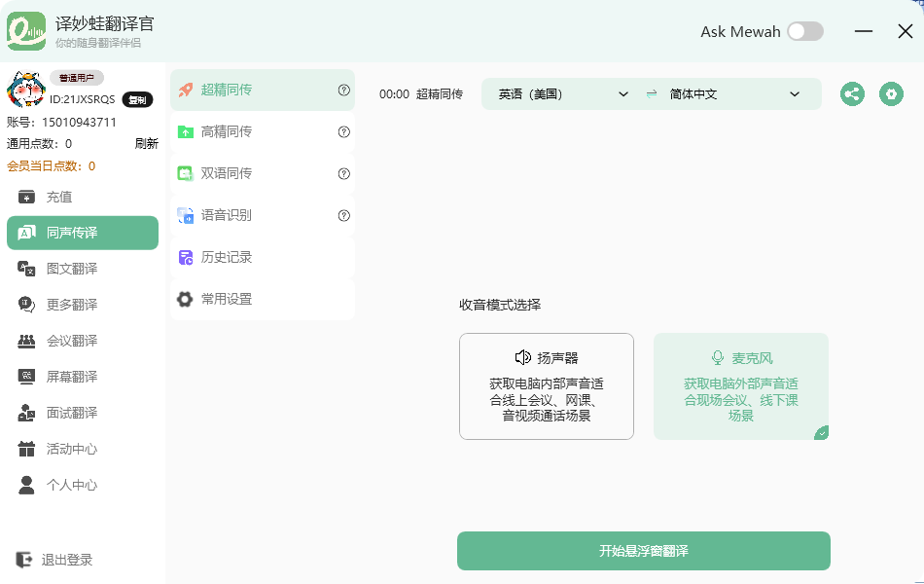Click the share icon near language selectors
Viewport: 924px width, 584px height.
point(852,93)
